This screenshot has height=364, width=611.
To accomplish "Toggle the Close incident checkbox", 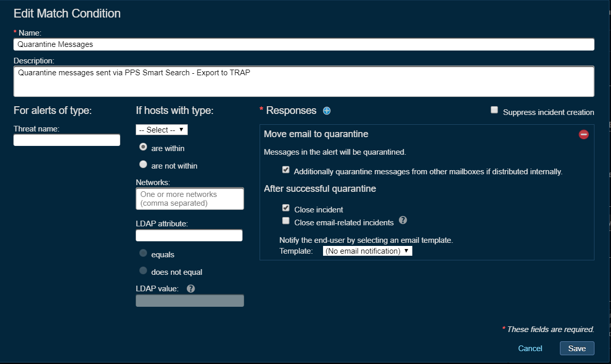I will tap(286, 208).
